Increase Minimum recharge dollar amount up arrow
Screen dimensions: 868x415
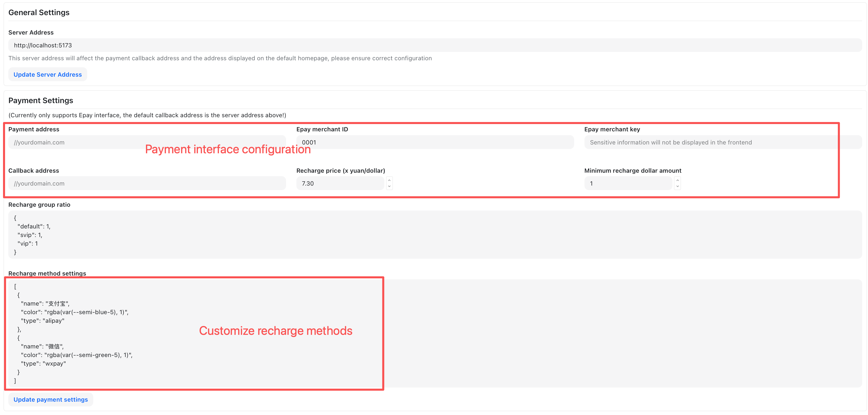pos(677,180)
